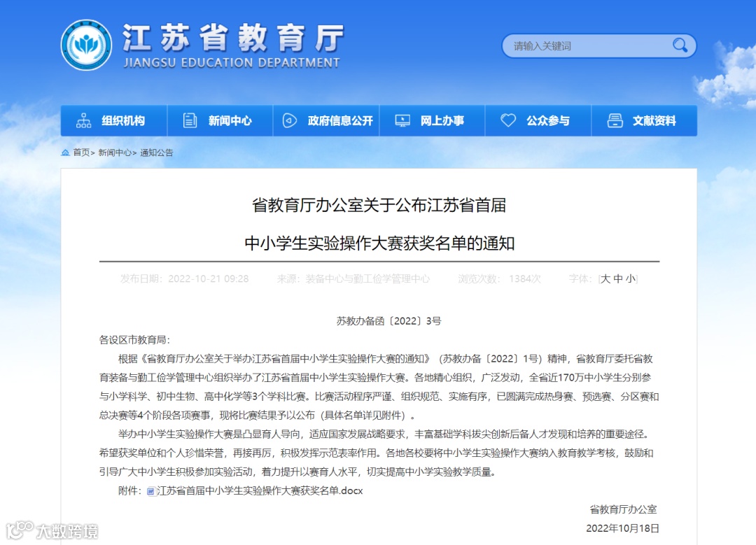The height and width of the screenshot is (545, 756).
Task: Open the 公众参与 menu item
Action: (x=538, y=120)
